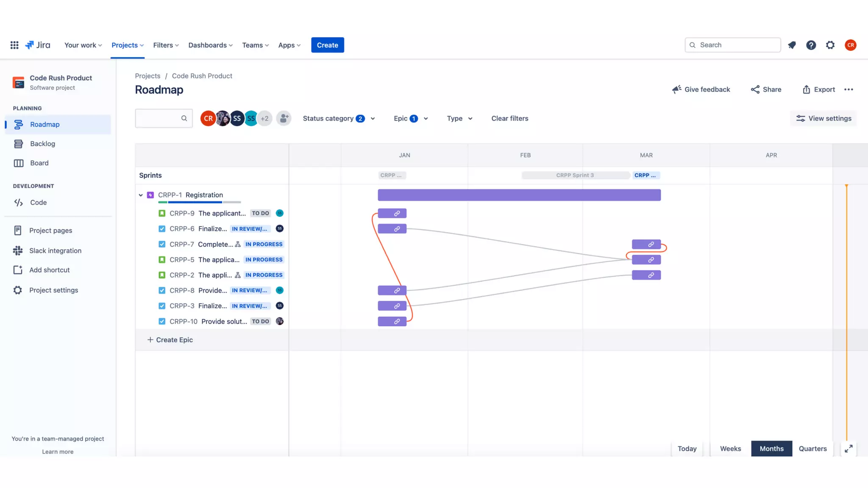This screenshot has width=868, height=488.
Task: Click the notifications icon in top bar
Action: click(792, 45)
